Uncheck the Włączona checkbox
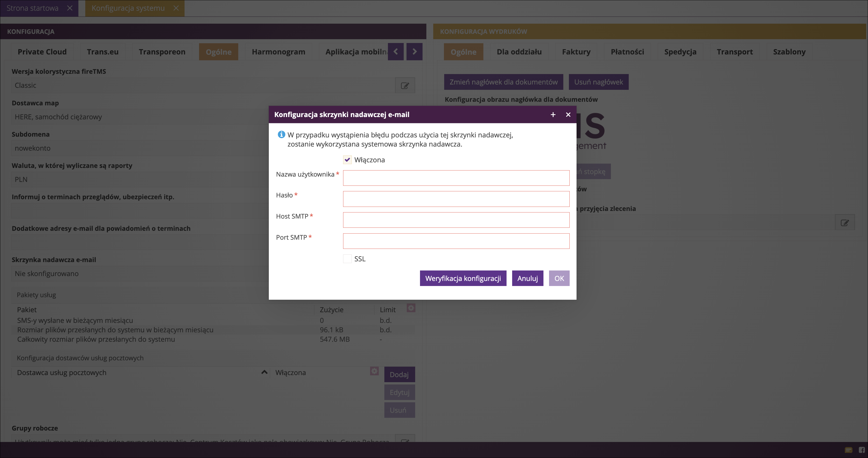 [x=347, y=160]
